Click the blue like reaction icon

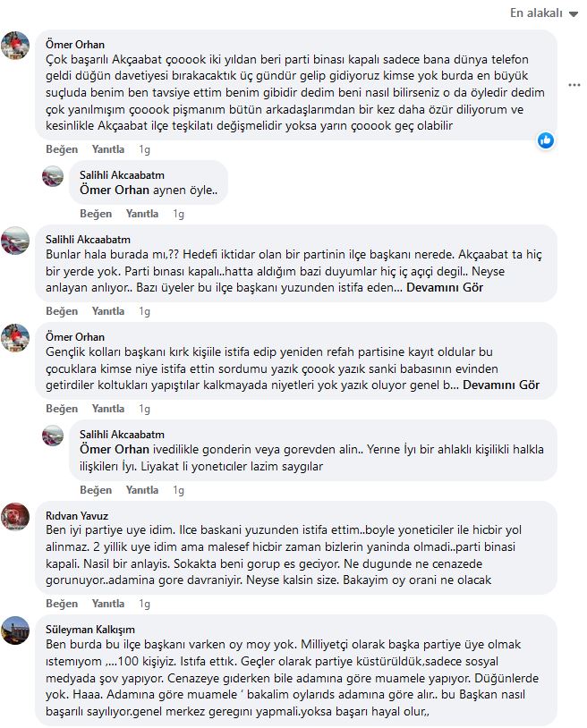tap(546, 140)
